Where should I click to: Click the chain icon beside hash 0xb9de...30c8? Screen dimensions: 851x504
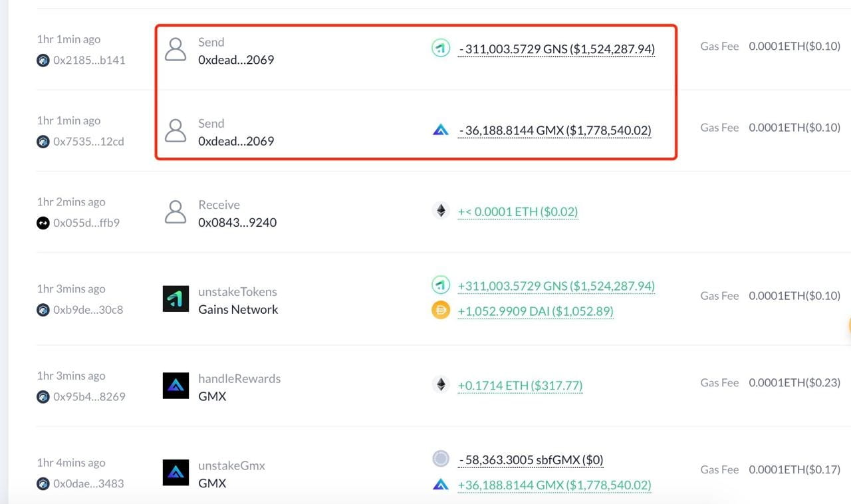(43, 310)
